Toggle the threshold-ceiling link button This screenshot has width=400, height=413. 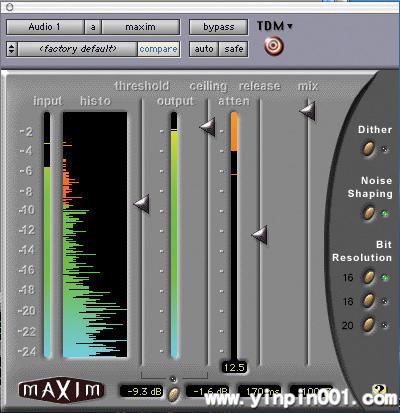point(173,394)
